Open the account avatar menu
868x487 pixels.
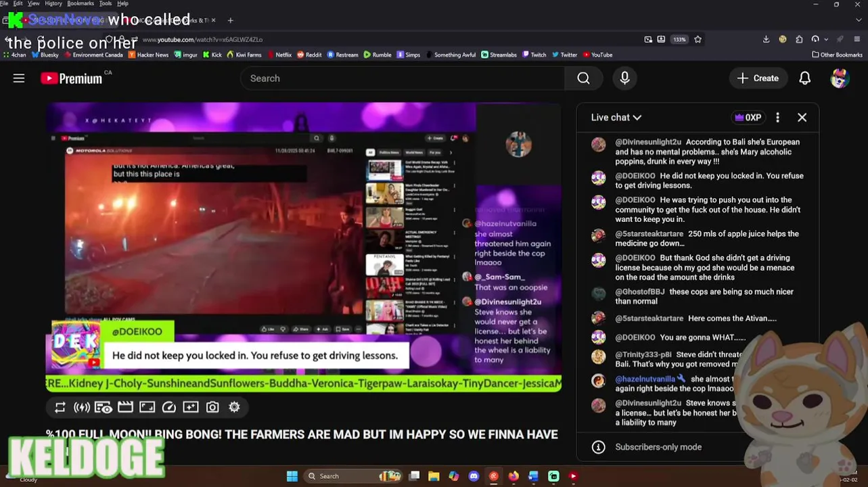coord(840,78)
